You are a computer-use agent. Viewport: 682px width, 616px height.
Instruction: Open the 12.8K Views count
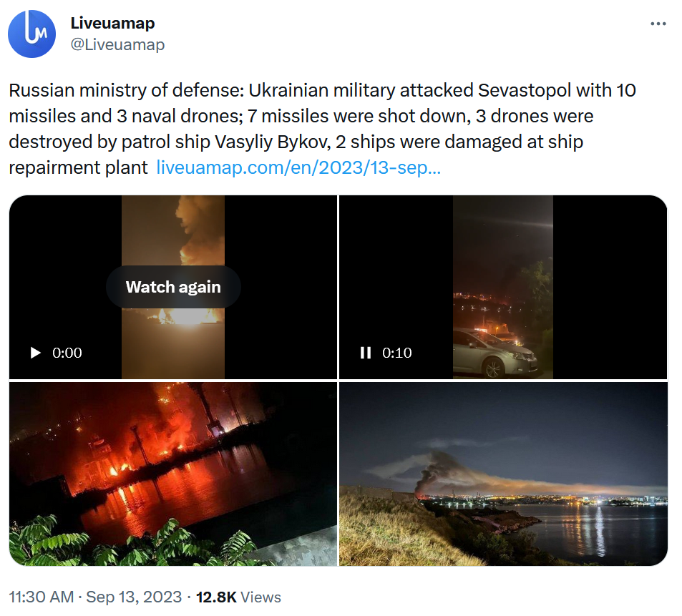tap(238, 597)
